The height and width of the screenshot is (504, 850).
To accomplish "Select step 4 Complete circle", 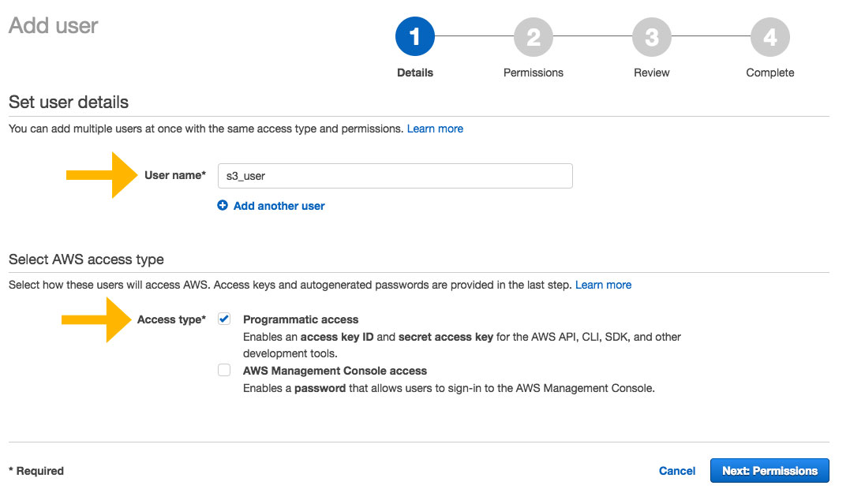I will 769,36.
